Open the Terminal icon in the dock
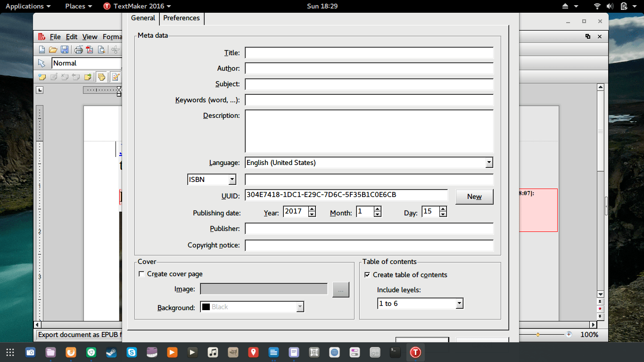Screen dimensions: 644x362 (395, 352)
